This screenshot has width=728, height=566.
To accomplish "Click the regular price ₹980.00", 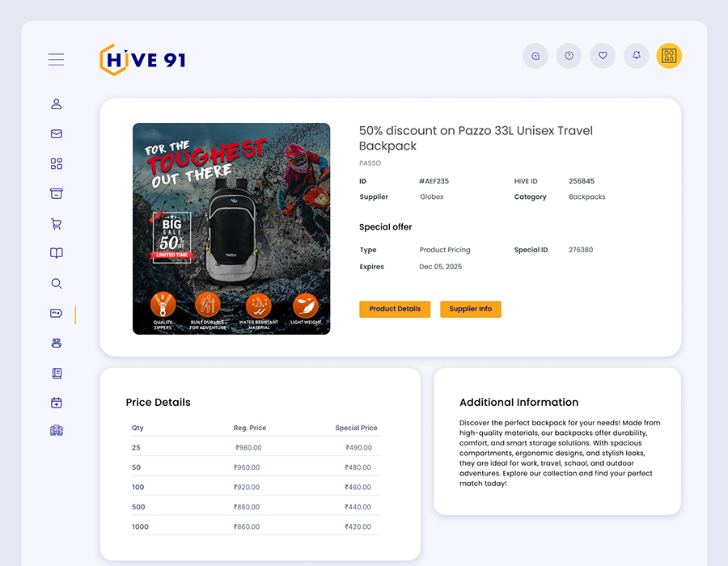I will 248,448.
